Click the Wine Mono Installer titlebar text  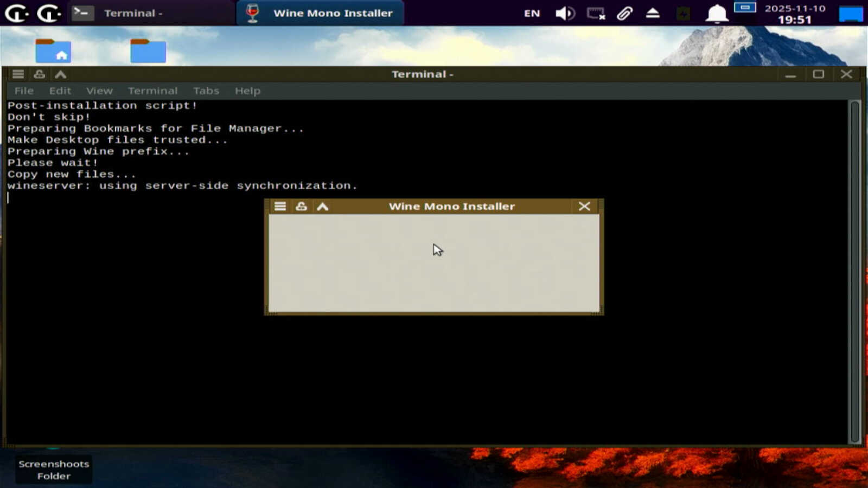[452, 206]
